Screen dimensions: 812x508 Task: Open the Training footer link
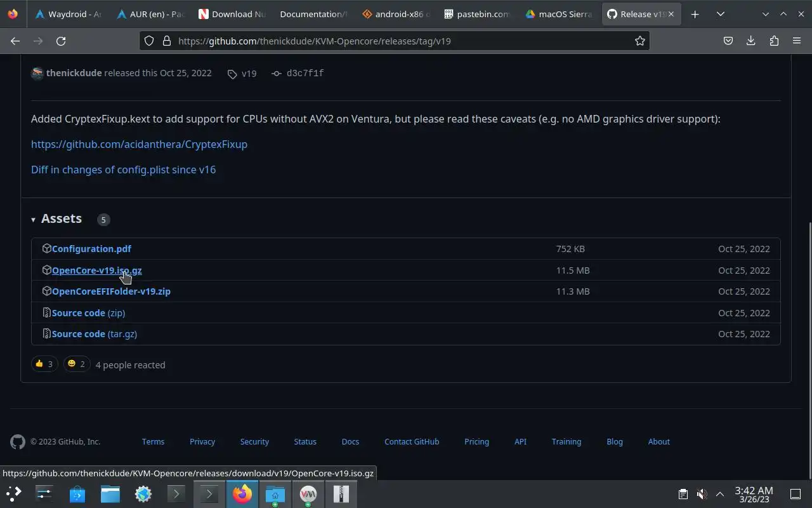(566, 442)
